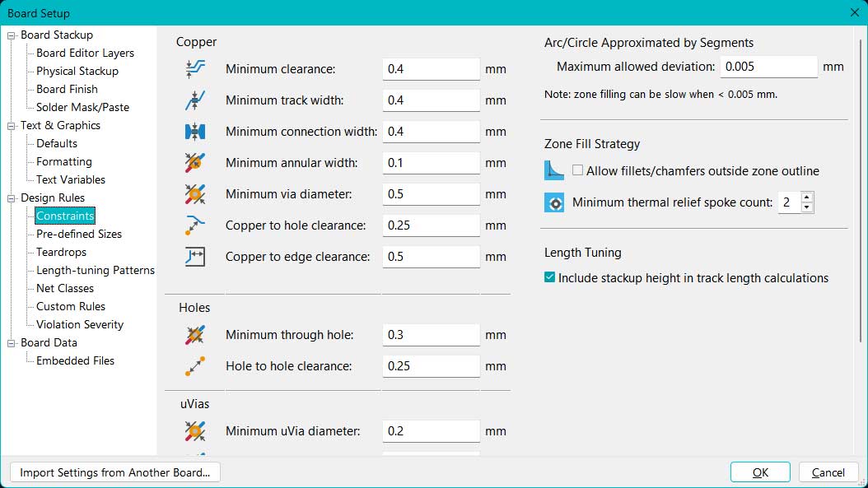Increase the minimum thermal relief spoke count
This screenshot has width=868, height=488.
click(x=807, y=198)
